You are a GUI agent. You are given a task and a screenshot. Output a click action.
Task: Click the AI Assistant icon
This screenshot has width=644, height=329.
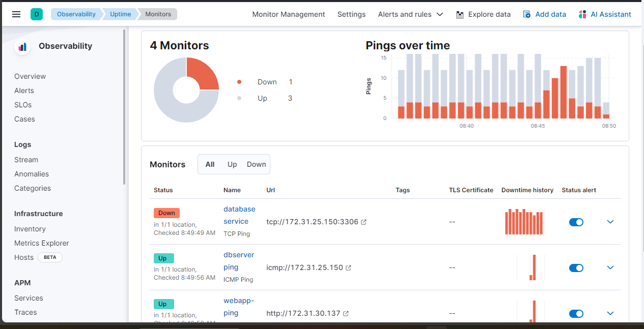582,14
